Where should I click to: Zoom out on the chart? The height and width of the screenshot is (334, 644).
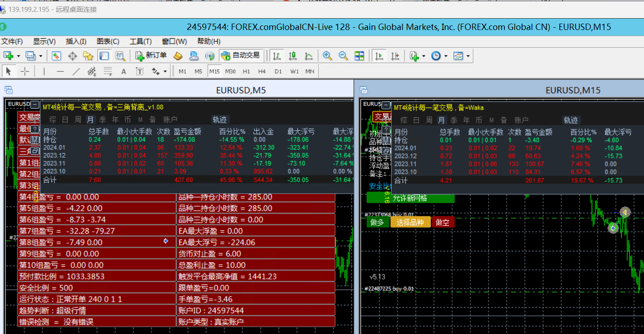(x=343, y=56)
